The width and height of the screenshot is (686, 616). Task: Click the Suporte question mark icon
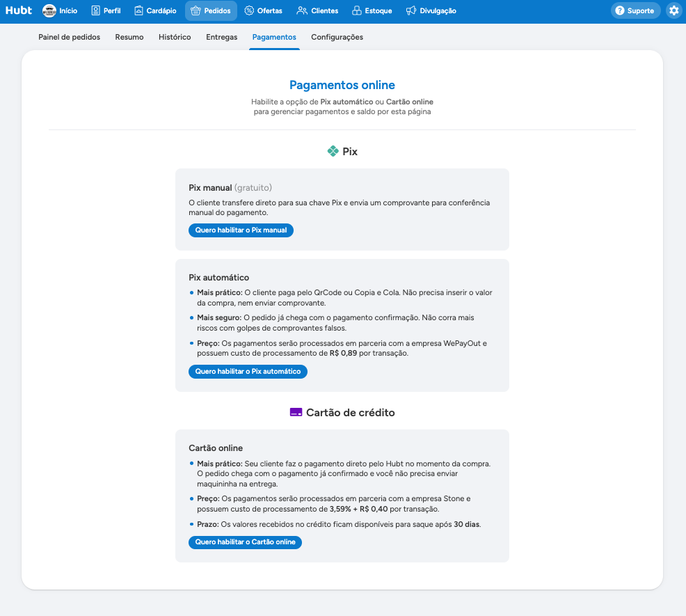pyautogui.click(x=619, y=10)
